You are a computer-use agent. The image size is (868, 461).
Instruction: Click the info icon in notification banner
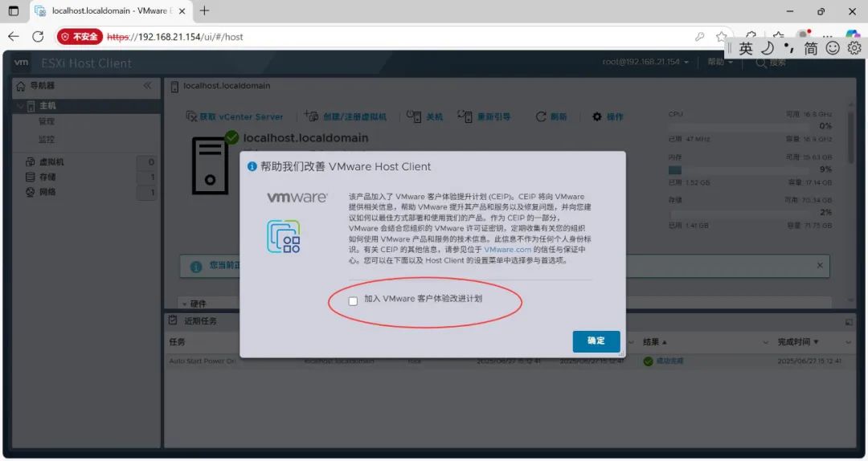click(x=196, y=267)
